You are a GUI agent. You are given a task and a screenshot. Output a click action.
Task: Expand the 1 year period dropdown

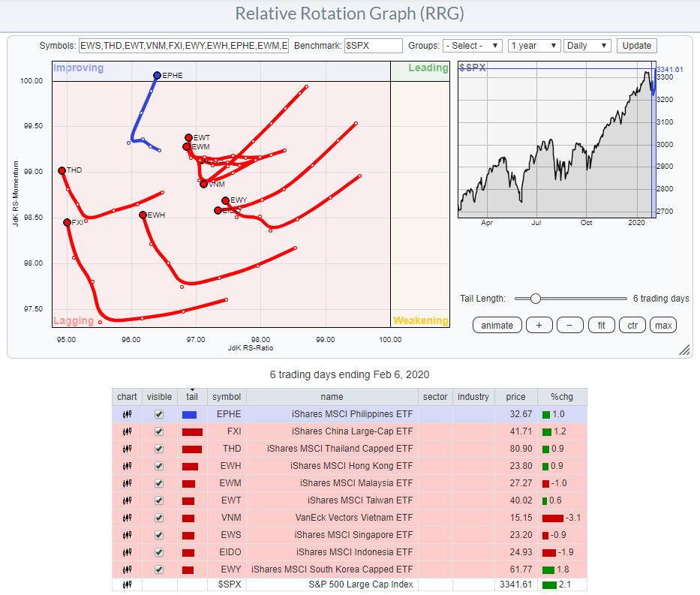[x=533, y=46]
